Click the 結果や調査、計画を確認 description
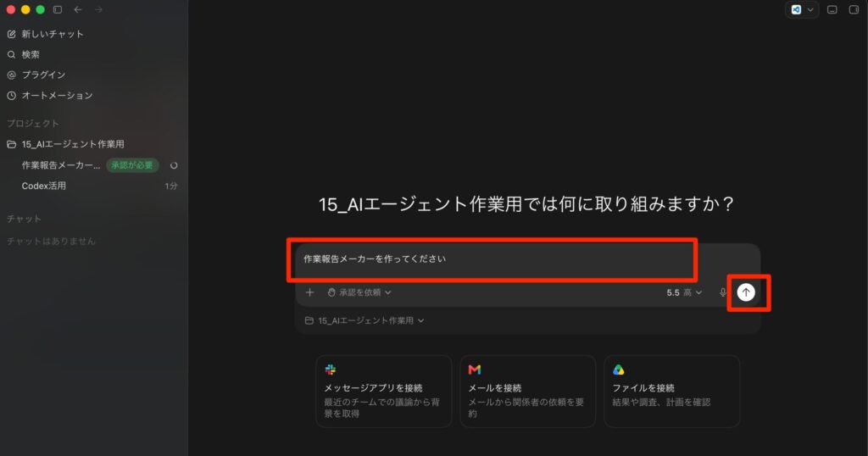Screen dimensions: 868x456 (661, 403)
